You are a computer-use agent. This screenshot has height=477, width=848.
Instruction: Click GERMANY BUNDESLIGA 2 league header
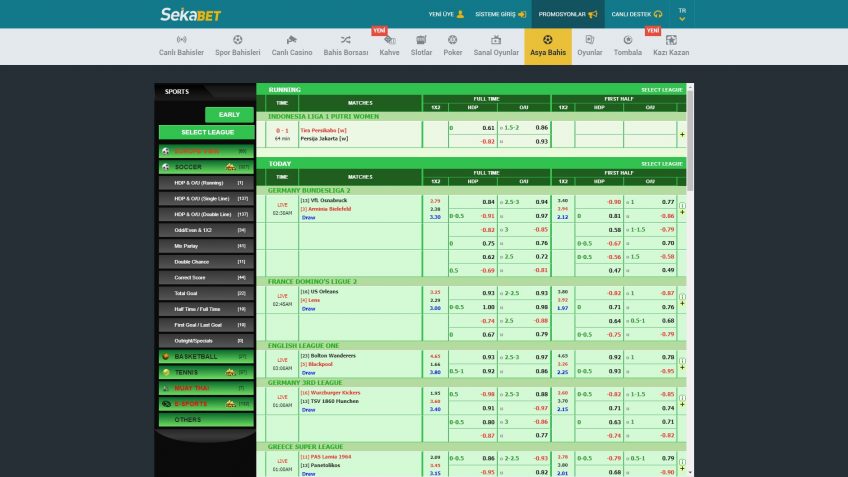pyautogui.click(x=309, y=190)
